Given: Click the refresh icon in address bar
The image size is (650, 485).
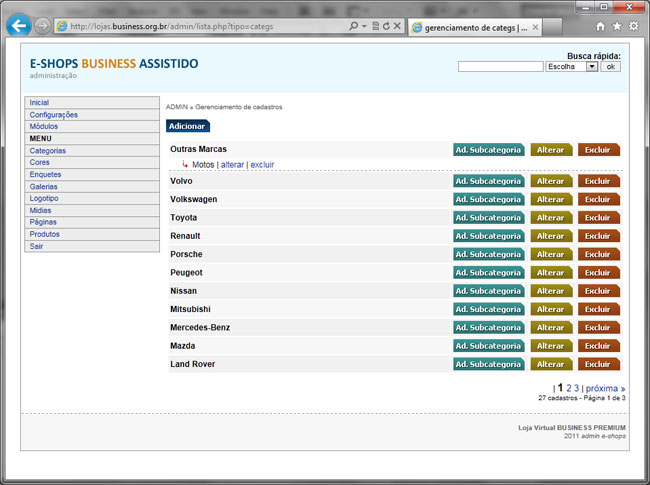Looking at the screenshot, I should click(386, 26).
